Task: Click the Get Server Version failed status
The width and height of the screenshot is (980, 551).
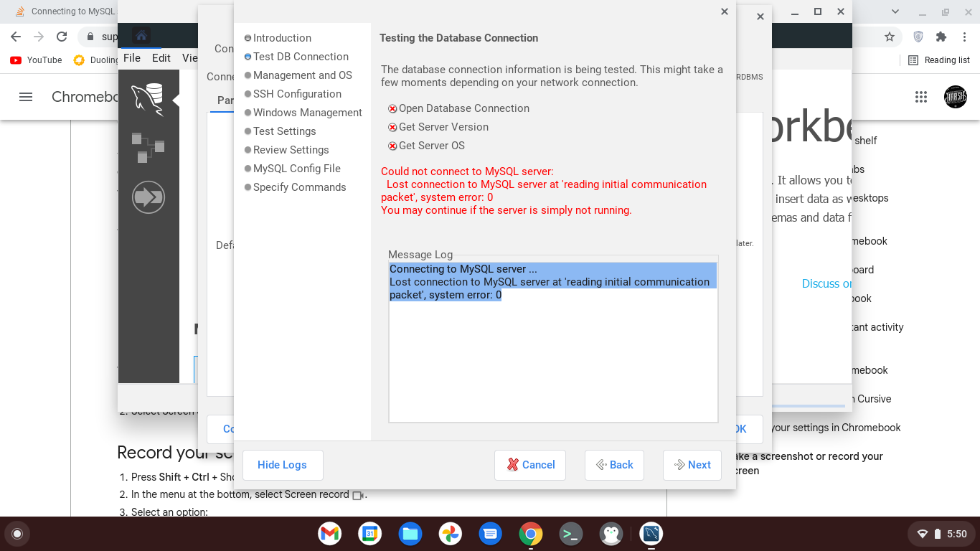Action: (x=438, y=127)
